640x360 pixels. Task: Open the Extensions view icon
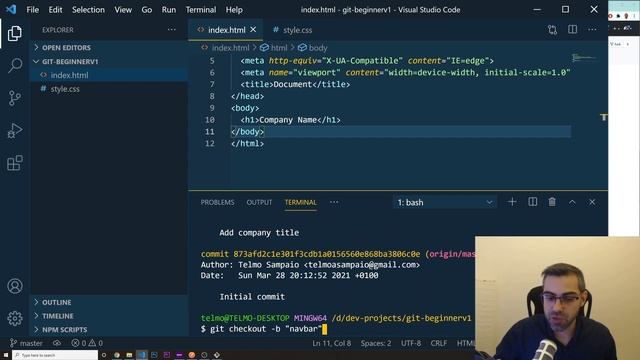pos(15,163)
